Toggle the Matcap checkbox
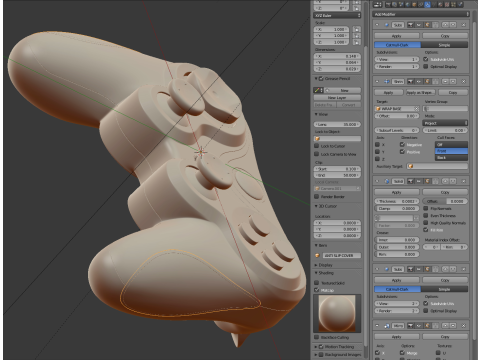Screen dimensions: 480x360 coord(317,290)
